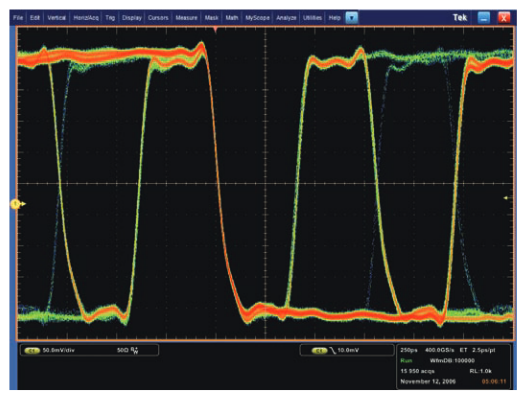Click the 15 950 acqs counter
523x397 pixels.
(x=417, y=371)
